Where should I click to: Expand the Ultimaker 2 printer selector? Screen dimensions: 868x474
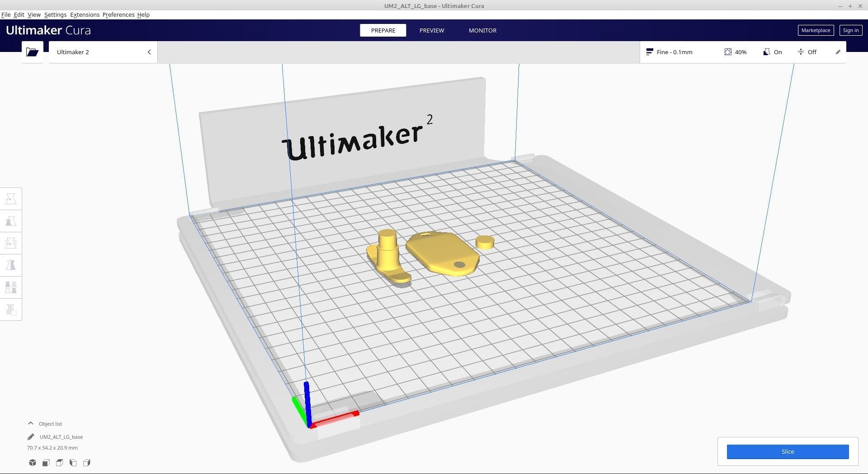click(x=103, y=52)
